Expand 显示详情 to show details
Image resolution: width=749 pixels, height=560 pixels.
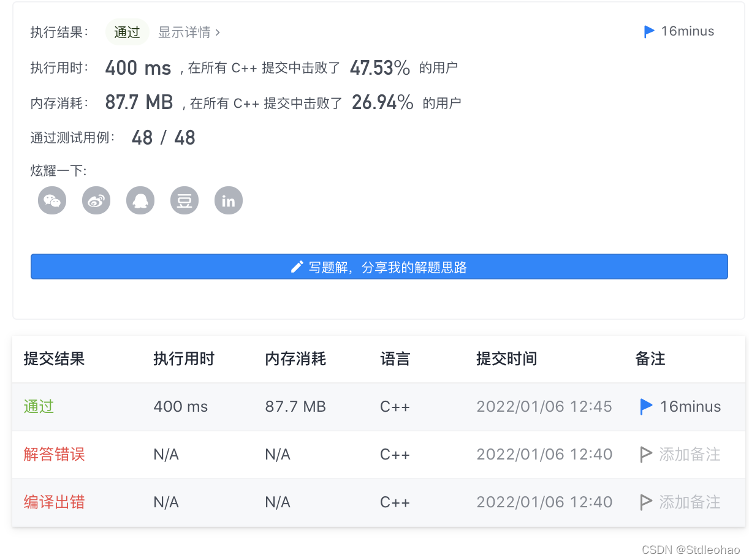tap(189, 32)
